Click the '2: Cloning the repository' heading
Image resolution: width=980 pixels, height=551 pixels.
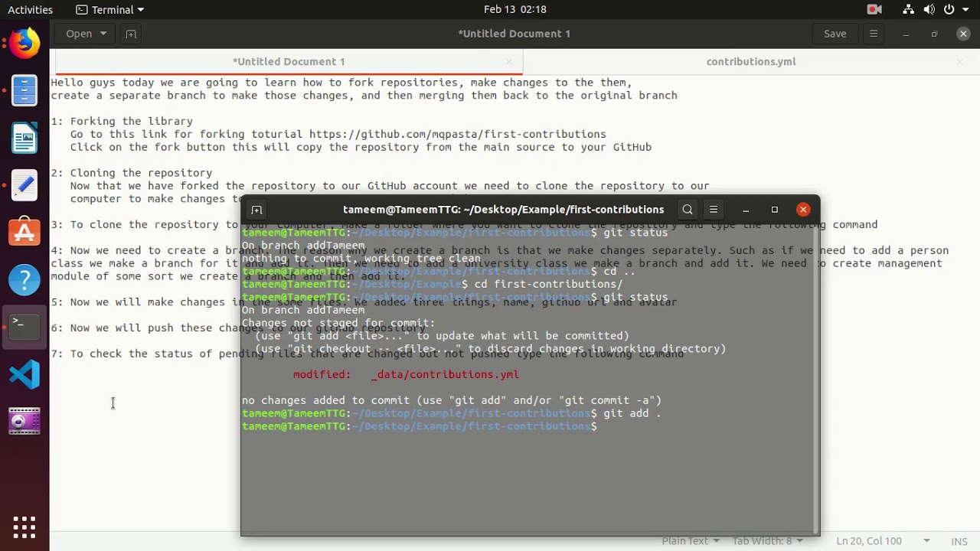tap(132, 173)
